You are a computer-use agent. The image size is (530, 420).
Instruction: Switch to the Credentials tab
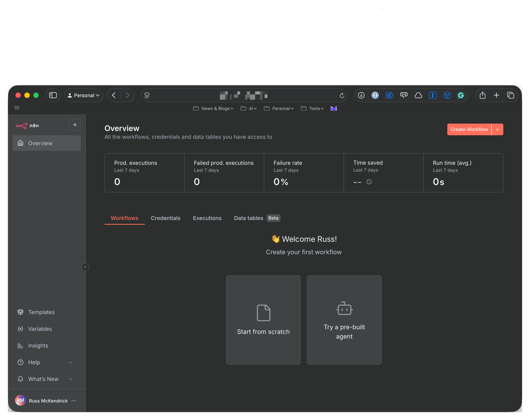point(165,218)
